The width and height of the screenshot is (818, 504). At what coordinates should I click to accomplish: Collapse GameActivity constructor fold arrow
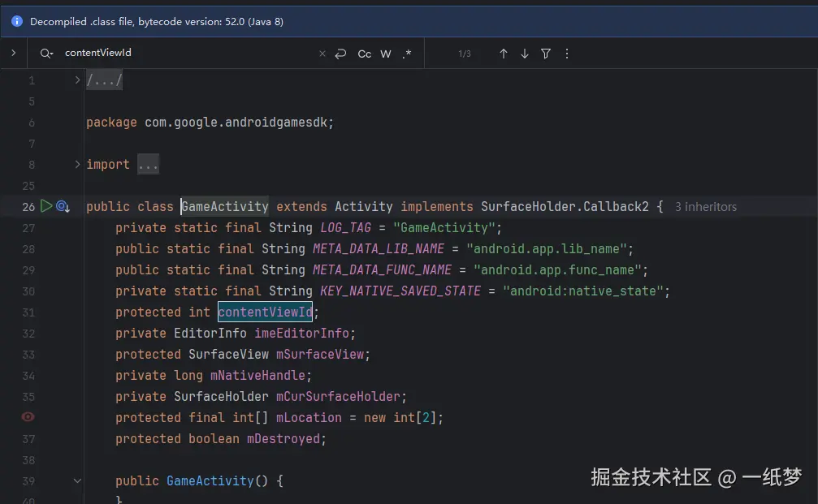(x=77, y=480)
